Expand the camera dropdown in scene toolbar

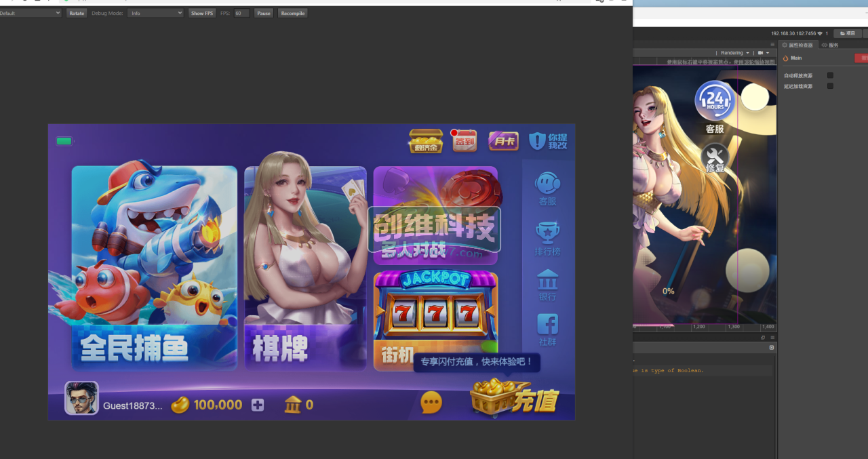764,53
